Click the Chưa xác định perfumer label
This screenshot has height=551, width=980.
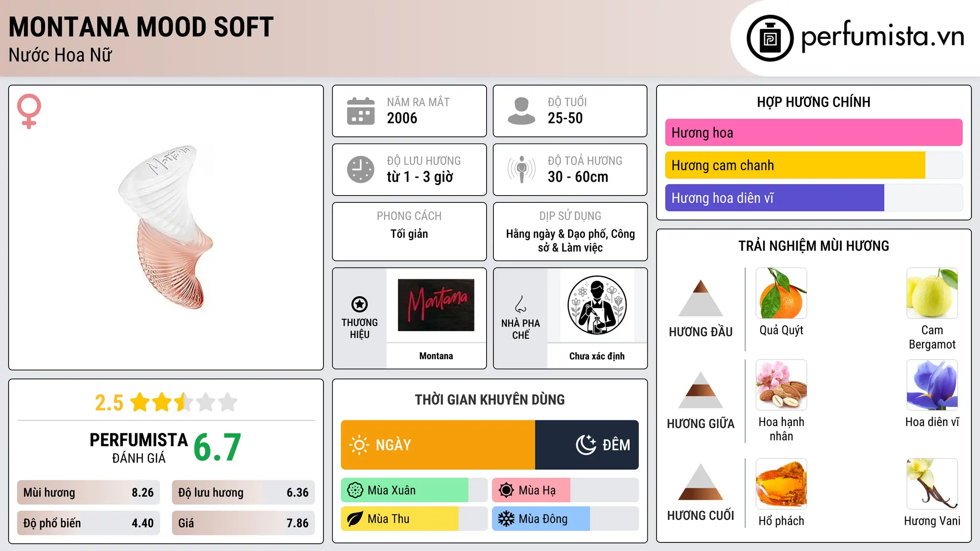597,356
